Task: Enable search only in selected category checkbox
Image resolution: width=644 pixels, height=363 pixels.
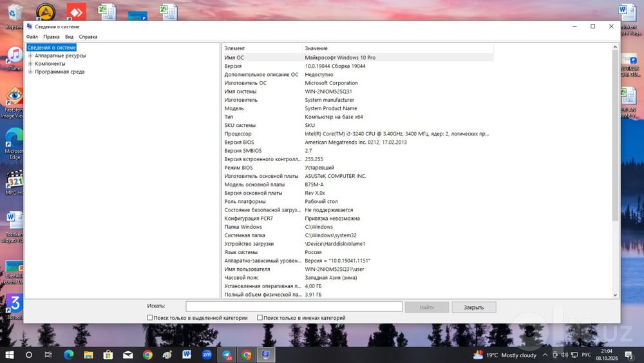Action: coord(150,317)
